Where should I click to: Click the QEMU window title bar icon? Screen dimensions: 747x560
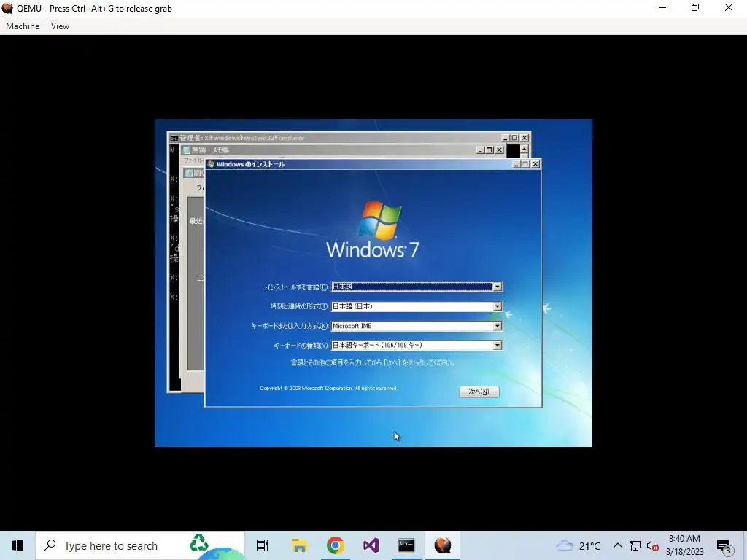point(7,8)
